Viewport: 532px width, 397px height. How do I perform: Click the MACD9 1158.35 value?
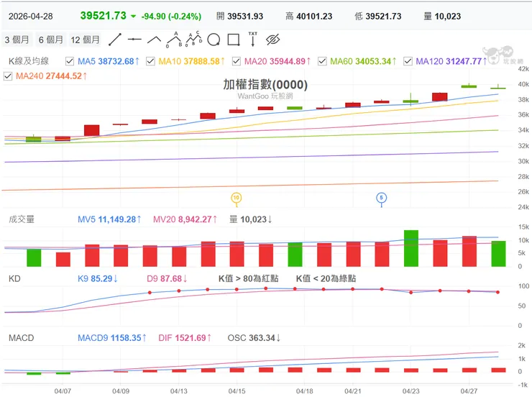point(112,338)
